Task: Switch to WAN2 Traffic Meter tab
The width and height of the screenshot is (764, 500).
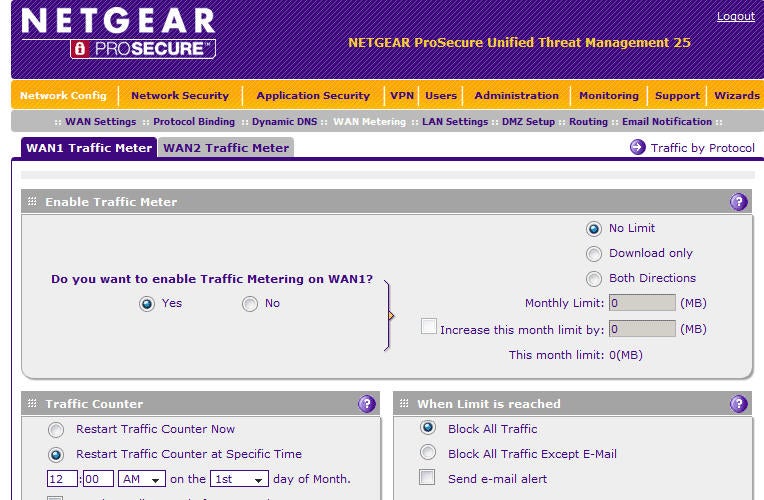Action: [x=226, y=148]
